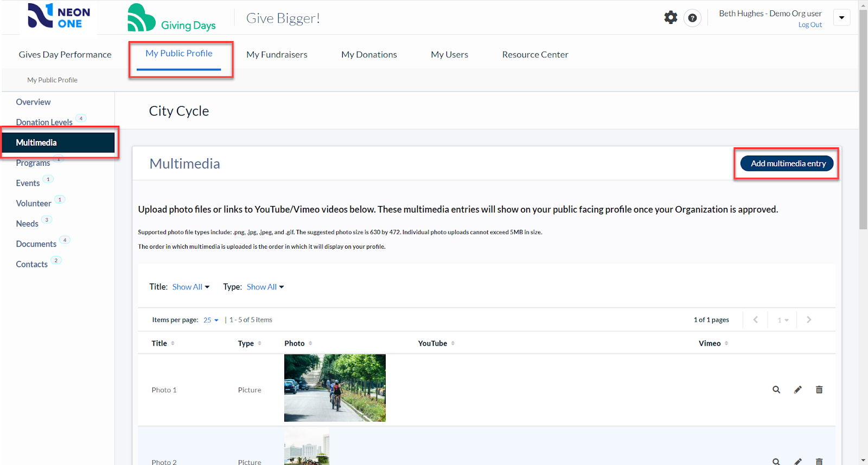View Photo 1 with the magnifier icon
The image size is (868, 465).
pyautogui.click(x=776, y=390)
